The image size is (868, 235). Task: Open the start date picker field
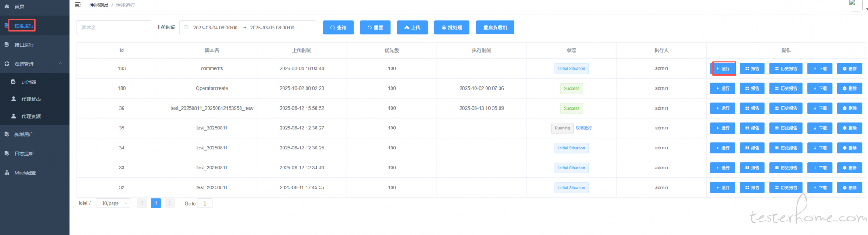[x=215, y=28]
